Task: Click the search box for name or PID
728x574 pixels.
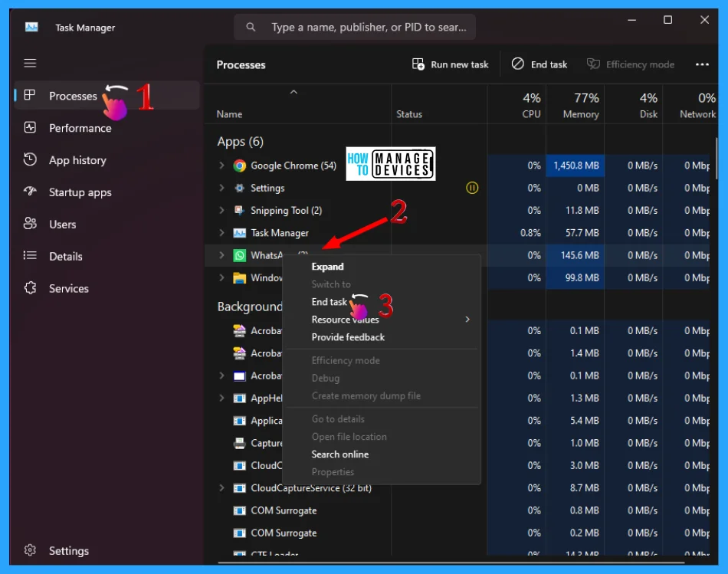Action: [x=355, y=27]
